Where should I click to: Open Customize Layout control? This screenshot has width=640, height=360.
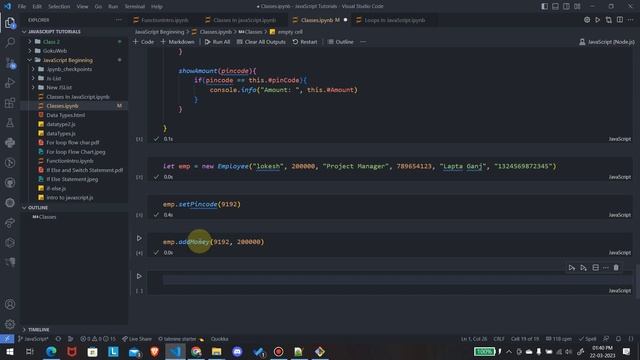577,6
